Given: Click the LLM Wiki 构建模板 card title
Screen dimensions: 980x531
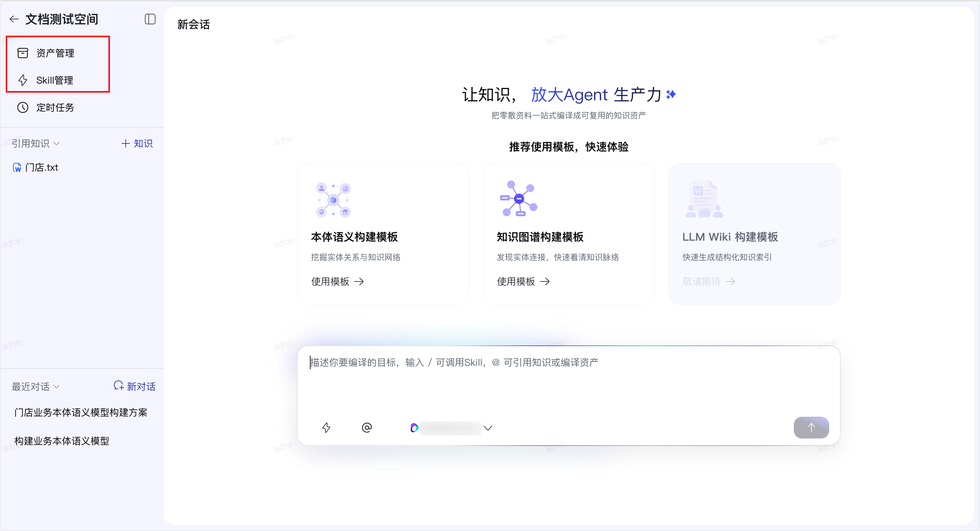Looking at the screenshot, I should pyautogui.click(x=730, y=237).
